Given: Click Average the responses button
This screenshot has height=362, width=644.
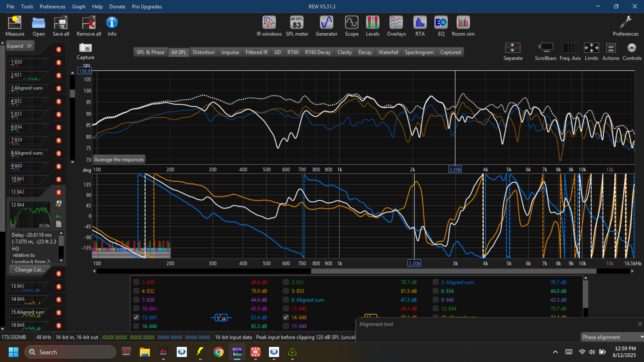Looking at the screenshot, I should click(119, 160).
